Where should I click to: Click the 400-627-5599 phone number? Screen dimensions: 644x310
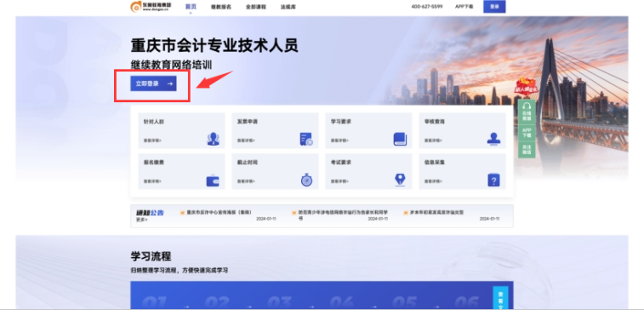click(x=427, y=7)
